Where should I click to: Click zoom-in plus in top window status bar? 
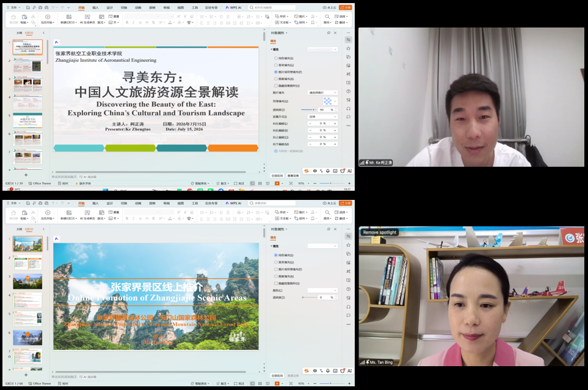[349, 183]
